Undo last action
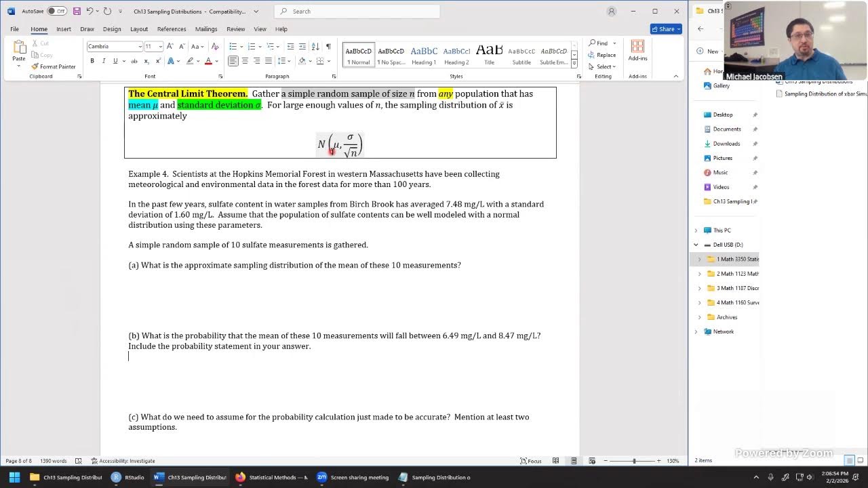Image resolution: width=868 pixels, height=488 pixels. (x=90, y=11)
